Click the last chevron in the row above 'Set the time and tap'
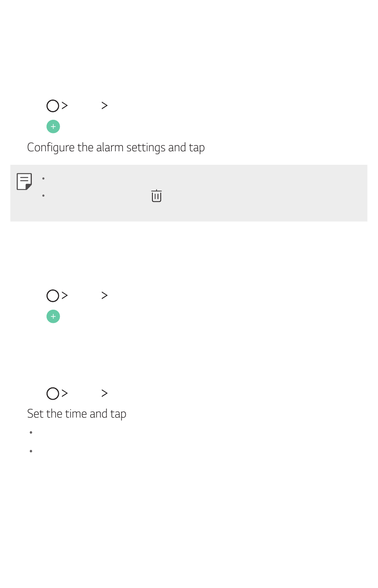The height and width of the screenshot is (588, 378). (105, 393)
